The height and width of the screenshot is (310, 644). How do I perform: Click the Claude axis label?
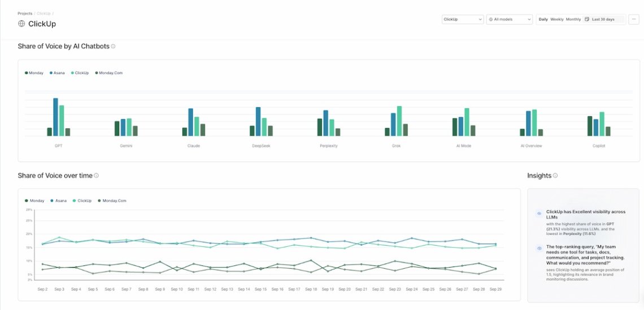coord(193,146)
